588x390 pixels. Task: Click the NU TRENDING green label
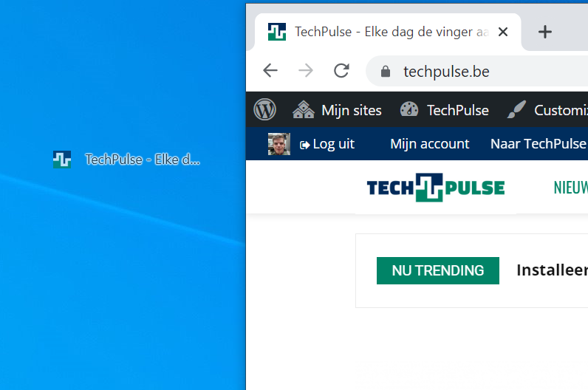click(x=437, y=270)
